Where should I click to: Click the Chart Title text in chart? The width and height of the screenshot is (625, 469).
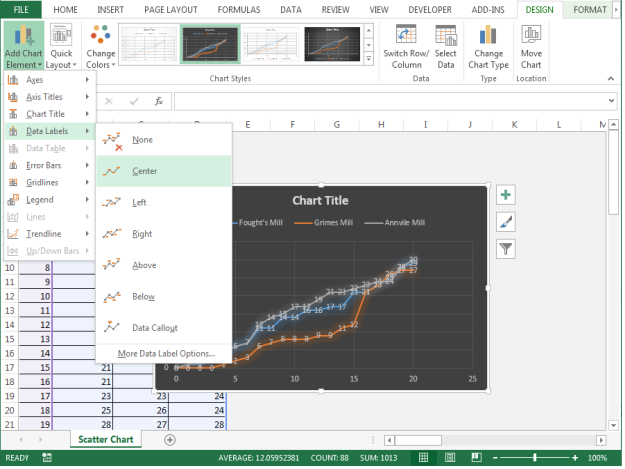tap(320, 200)
